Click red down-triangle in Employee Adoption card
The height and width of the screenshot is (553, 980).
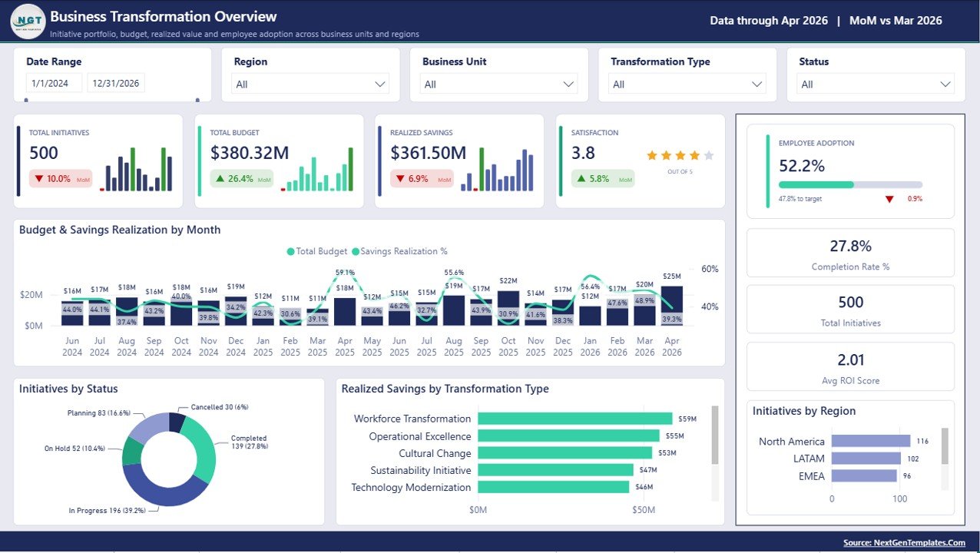[889, 199]
